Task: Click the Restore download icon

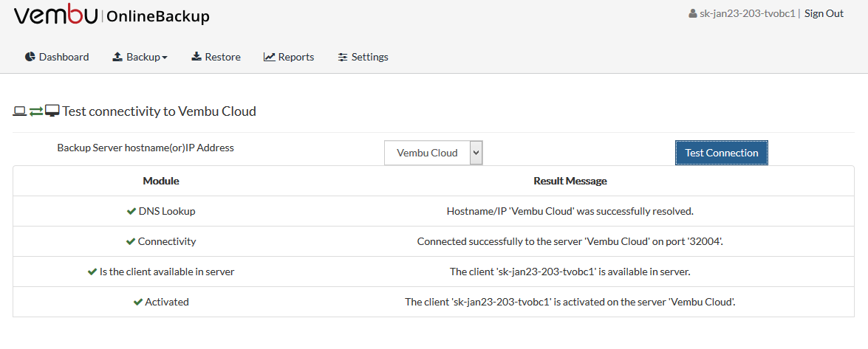Action: pyautogui.click(x=196, y=56)
